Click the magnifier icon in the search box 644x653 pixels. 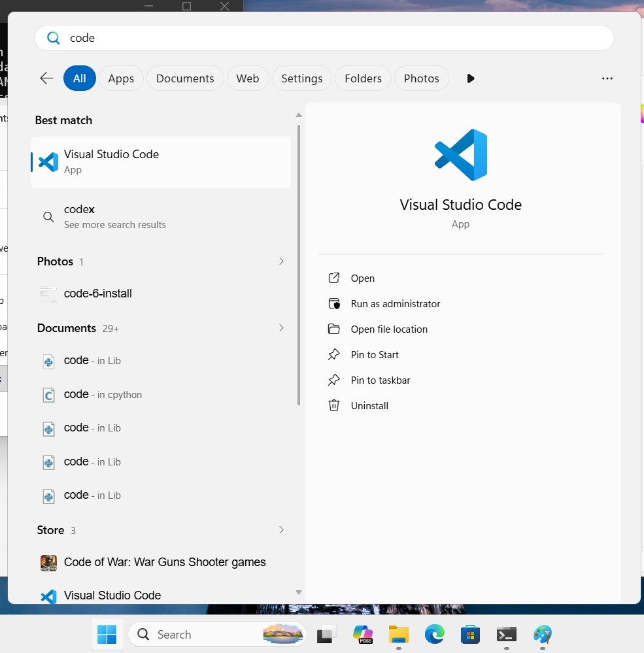coord(54,38)
